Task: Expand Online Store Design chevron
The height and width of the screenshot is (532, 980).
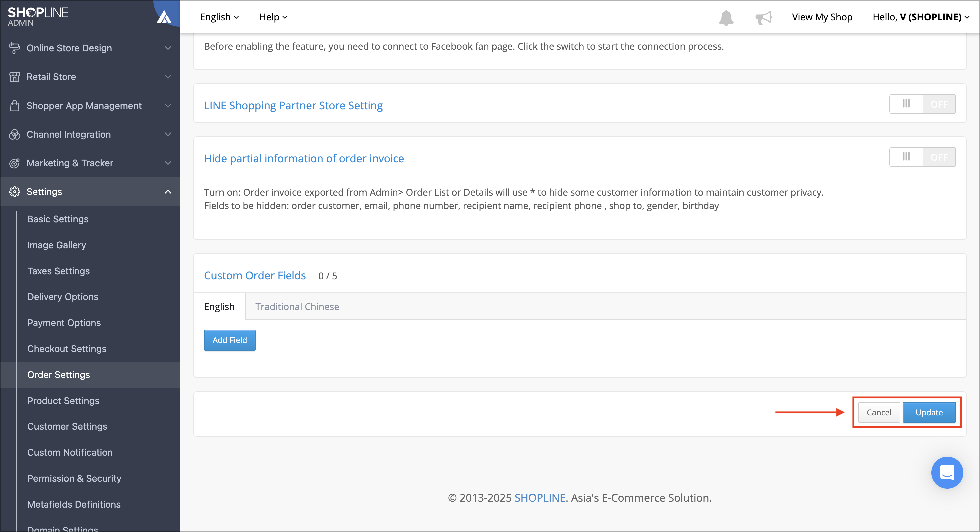Action: click(168, 48)
